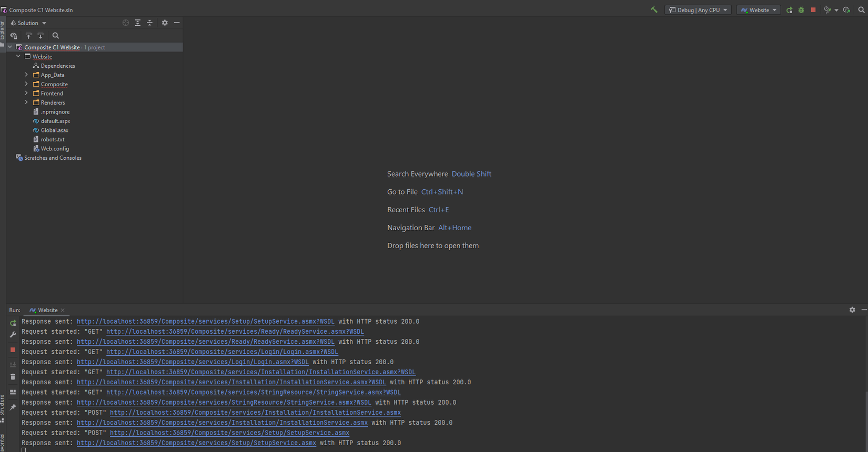
Task: Collapse the Website project node
Action: click(18, 56)
